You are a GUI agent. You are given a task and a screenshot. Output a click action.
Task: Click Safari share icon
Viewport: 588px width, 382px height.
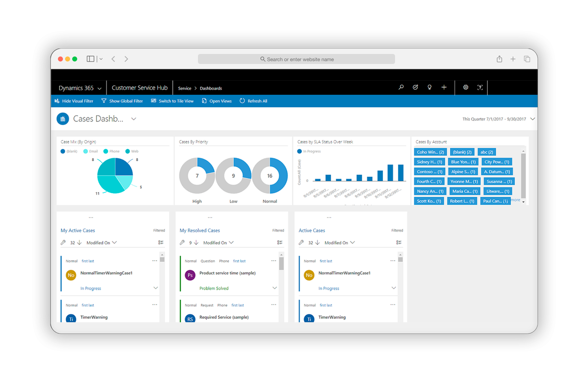499,59
